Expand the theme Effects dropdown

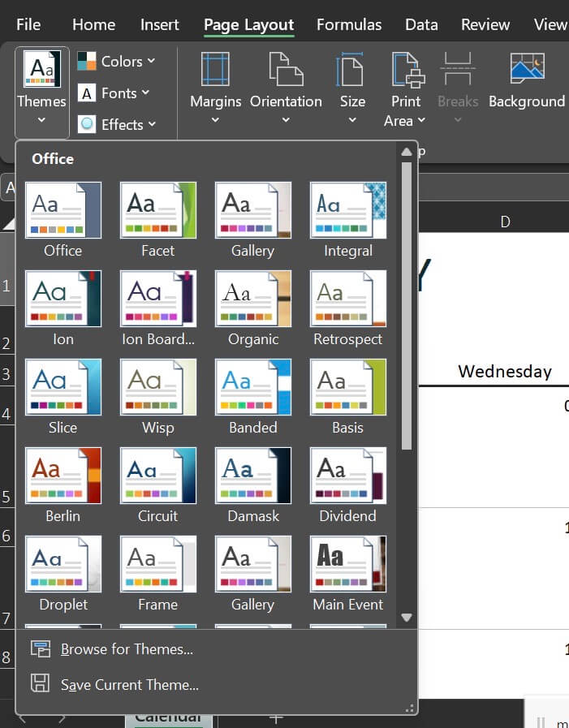click(x=116, y=124)
